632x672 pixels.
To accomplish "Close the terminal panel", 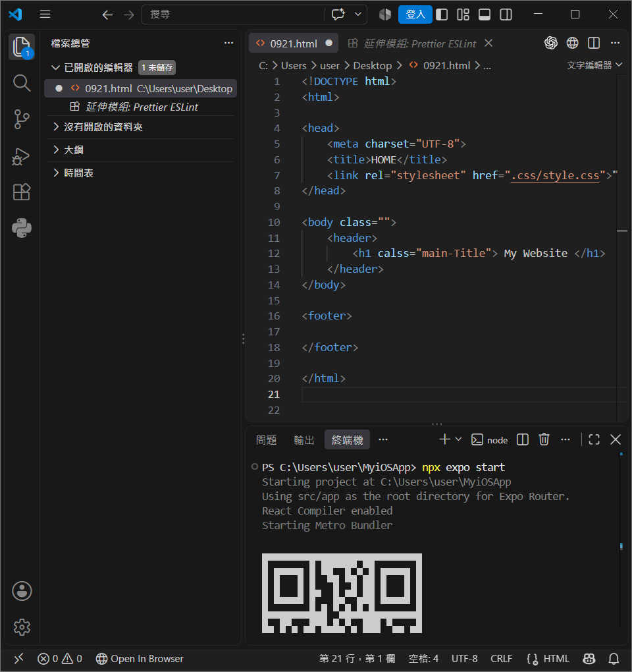I will pos(616,439).
